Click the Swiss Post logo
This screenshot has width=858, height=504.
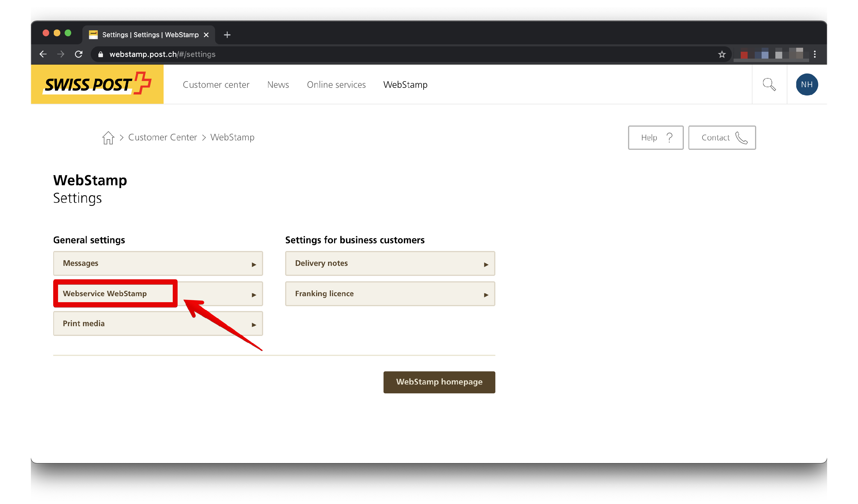(97, 84)
